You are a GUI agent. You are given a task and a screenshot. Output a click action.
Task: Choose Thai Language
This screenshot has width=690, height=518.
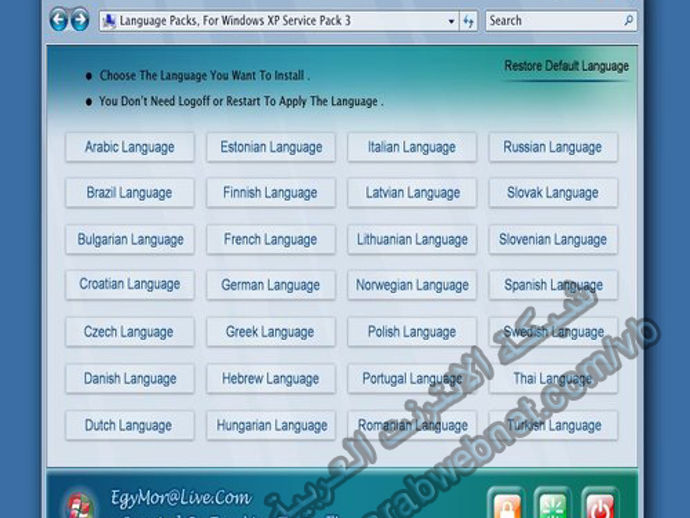(553, 378)
